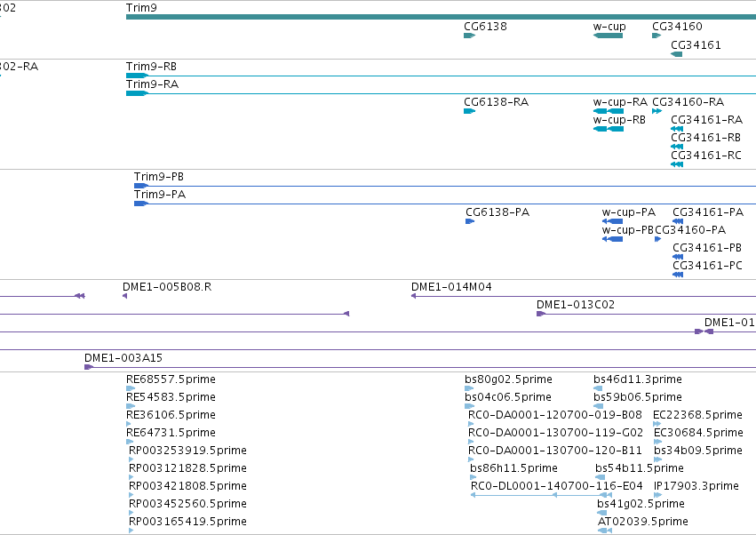Select the RP003421808.5prime EST glyph
The height and width of the screenshot is (535, 756).
pyautogui.click(x=131, y=495)
